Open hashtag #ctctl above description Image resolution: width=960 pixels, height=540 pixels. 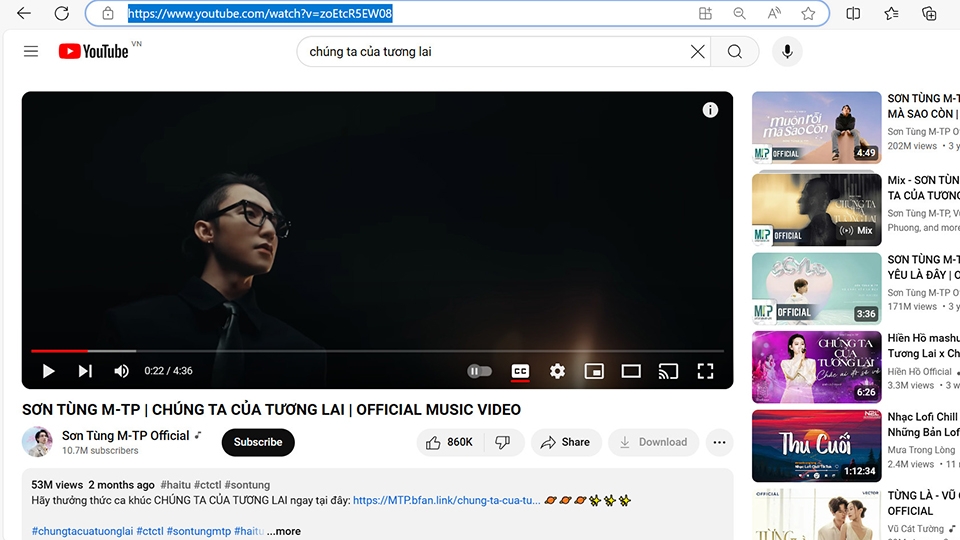(x=207, y=485)
